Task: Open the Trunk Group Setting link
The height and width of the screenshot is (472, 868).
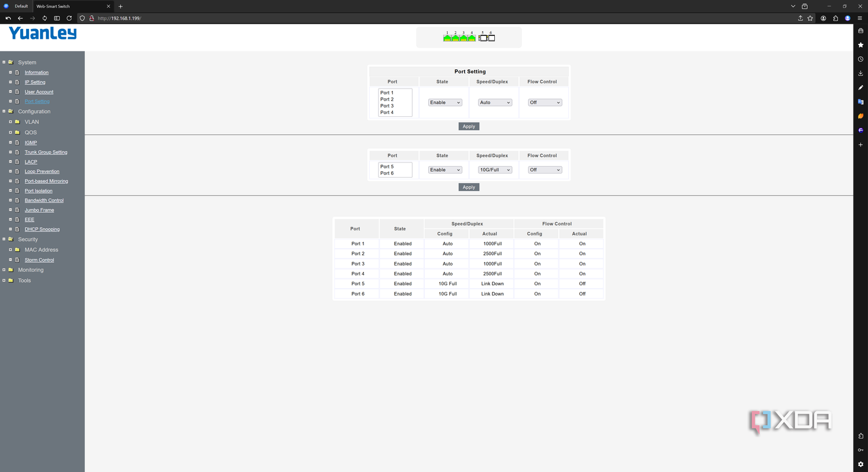Action: pyautogui.click(x=46, y=152)
